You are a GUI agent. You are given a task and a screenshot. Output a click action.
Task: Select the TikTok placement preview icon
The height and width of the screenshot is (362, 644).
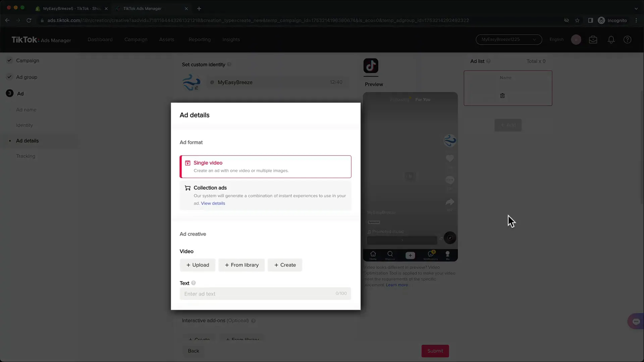tap(371, 66)
